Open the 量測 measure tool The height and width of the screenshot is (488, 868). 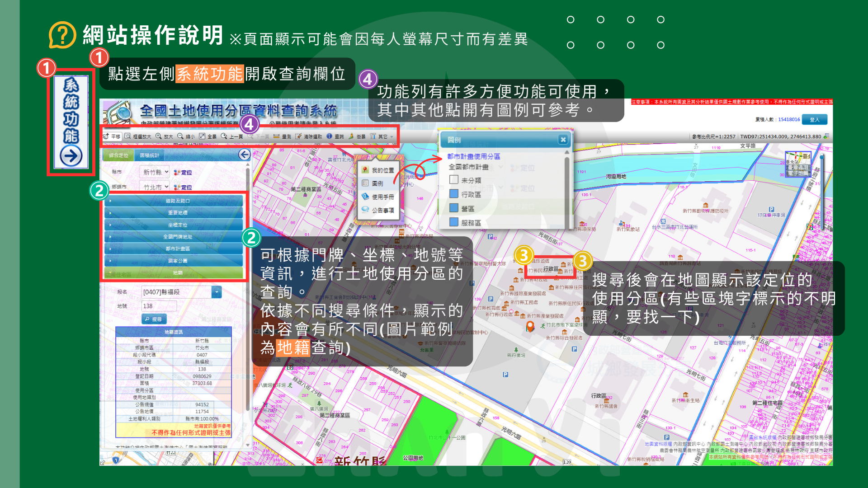[x=283, y=136]
